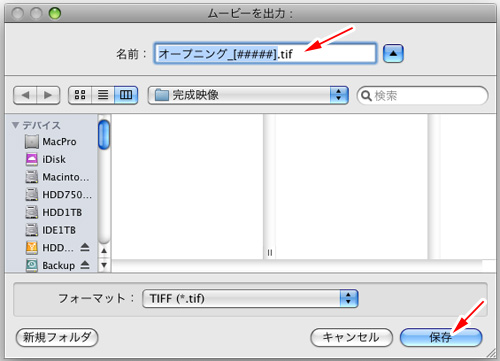Eject the HDD... drive

coord(85,247)
